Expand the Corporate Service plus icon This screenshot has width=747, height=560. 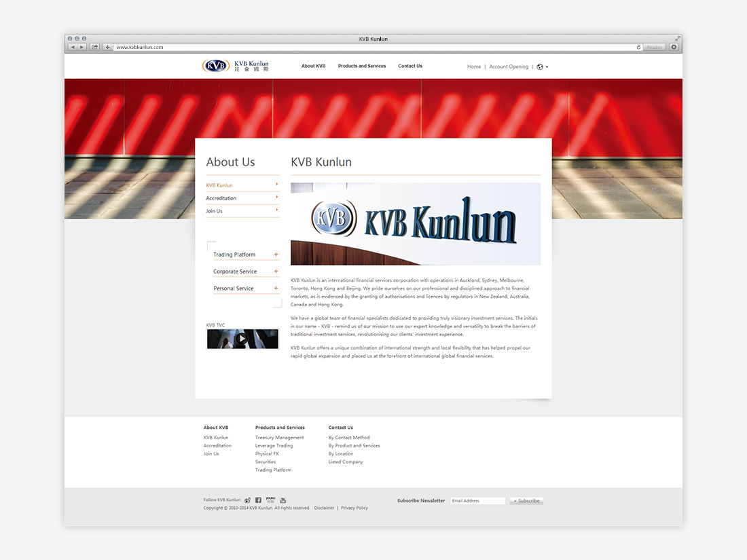point(276,271)
